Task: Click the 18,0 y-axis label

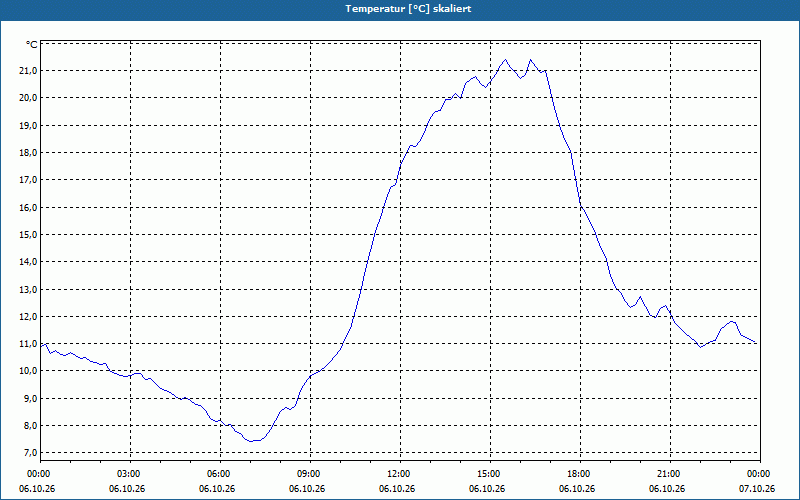Action: click(x=28, y=153)
